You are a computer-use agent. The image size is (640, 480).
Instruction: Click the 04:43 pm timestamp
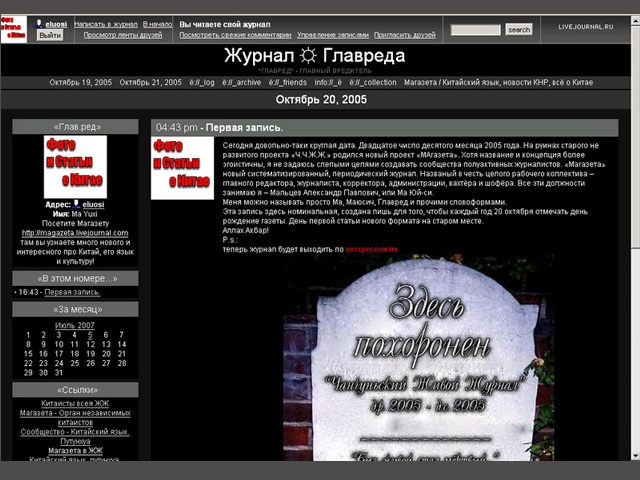176,128
